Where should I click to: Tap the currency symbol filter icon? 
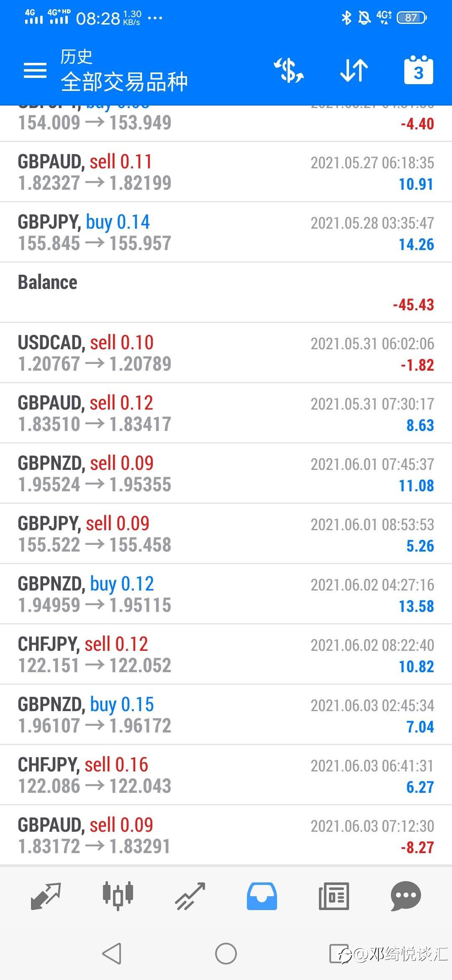pos(289,70)
